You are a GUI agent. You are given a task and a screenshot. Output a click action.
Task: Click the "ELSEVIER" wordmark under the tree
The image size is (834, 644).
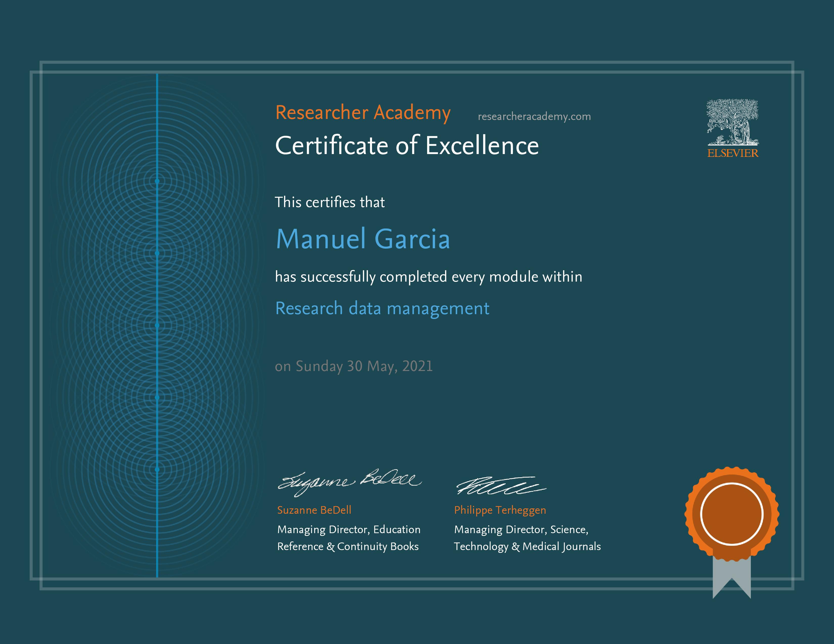[x=733, y=153]
